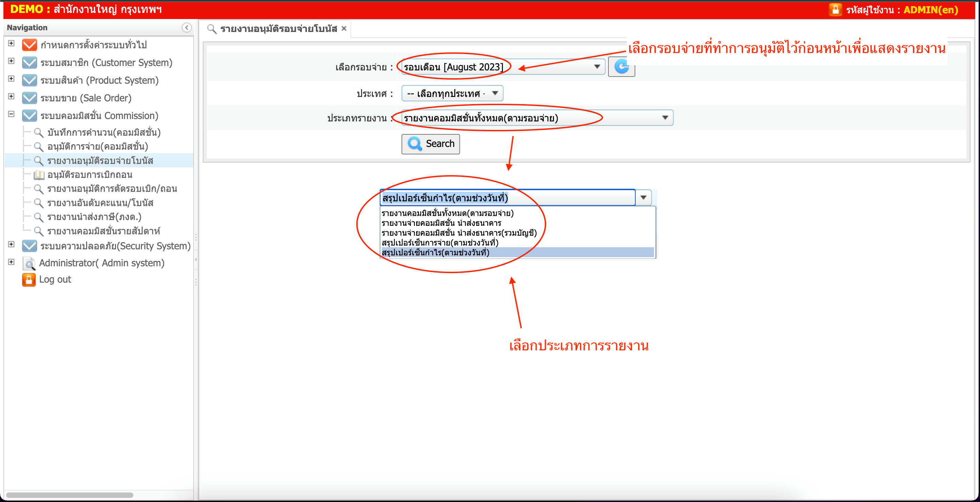
Task: Click the Administrator magnifier document icon
Action: point(29,263)
